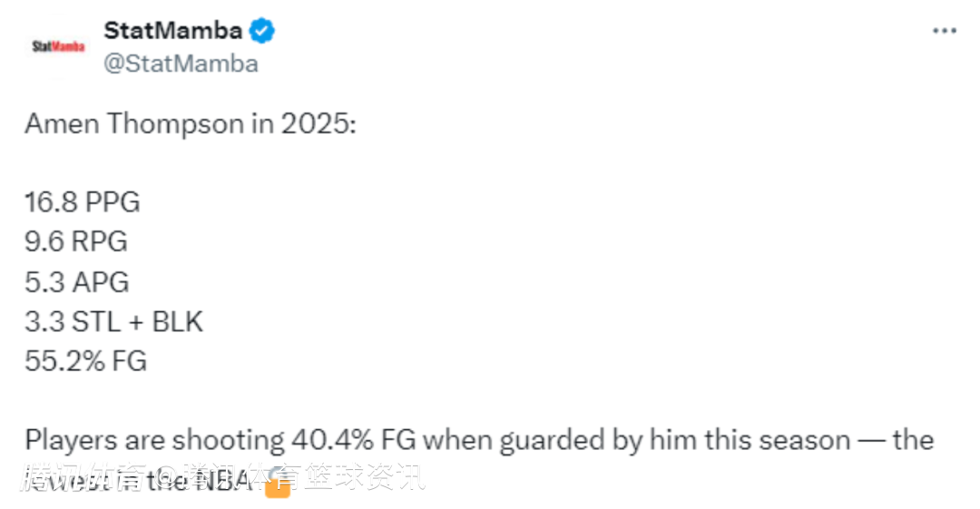Click the "3.3 STL + BLK" stat line
Image resolution: width=980 pixels, height=509 pixels.
click(114, 322)
